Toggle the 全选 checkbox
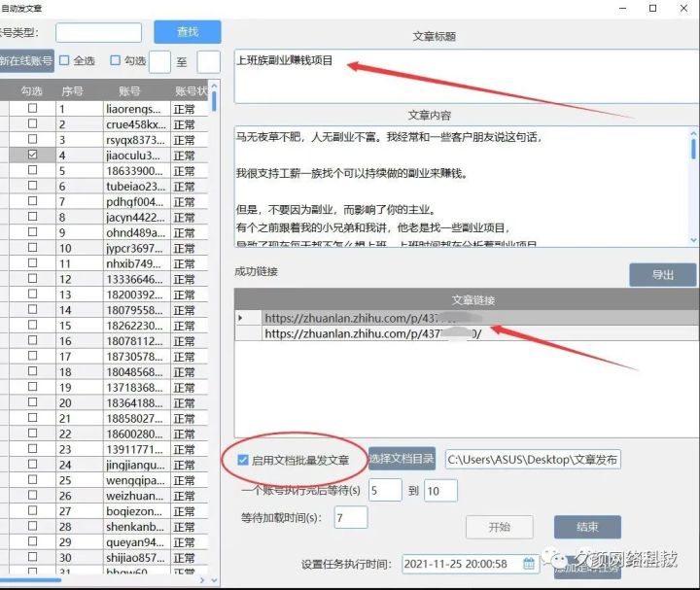This screenshot has height=590, width=700. tap(64, 60)
